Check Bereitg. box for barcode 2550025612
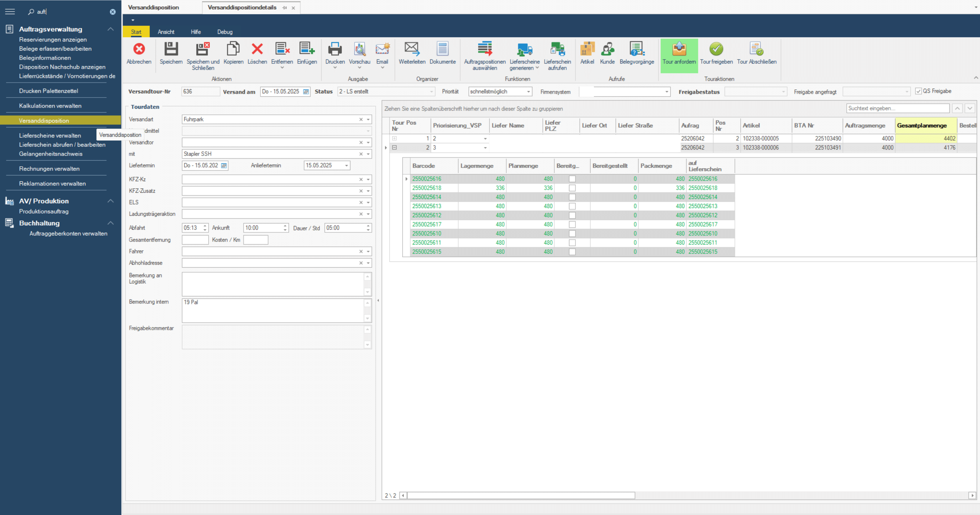The width and height of the screenshot is (980, 515). point(572,215)
